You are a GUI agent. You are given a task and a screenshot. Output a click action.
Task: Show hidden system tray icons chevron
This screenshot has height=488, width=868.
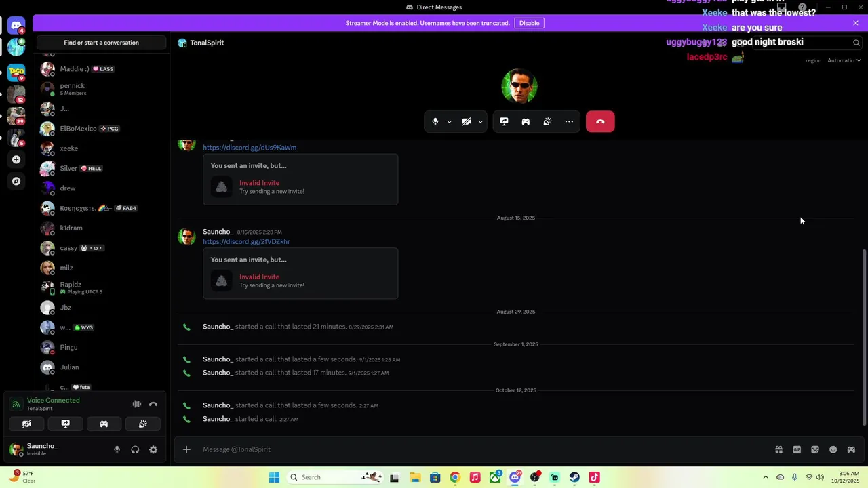click(x=766, y=477)
